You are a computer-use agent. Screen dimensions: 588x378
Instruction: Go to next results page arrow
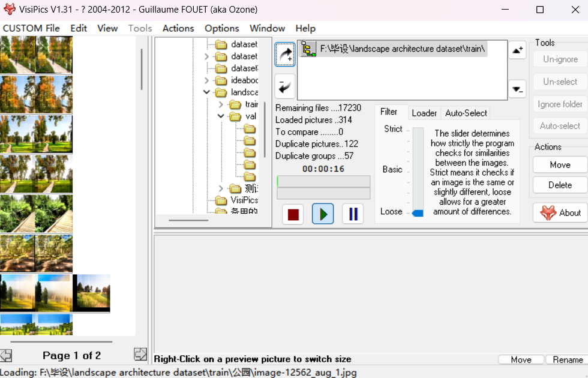[140, 355]
